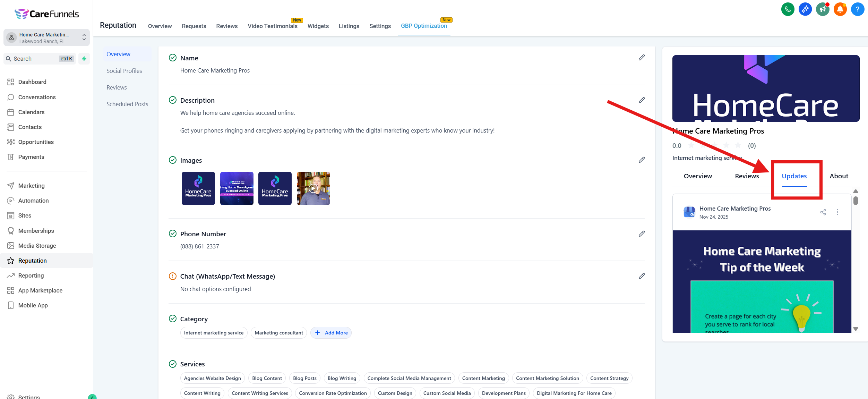Viewport: 868px width, 399px height.
Task: Click the green phone icon in header
Action: point(788,9)
